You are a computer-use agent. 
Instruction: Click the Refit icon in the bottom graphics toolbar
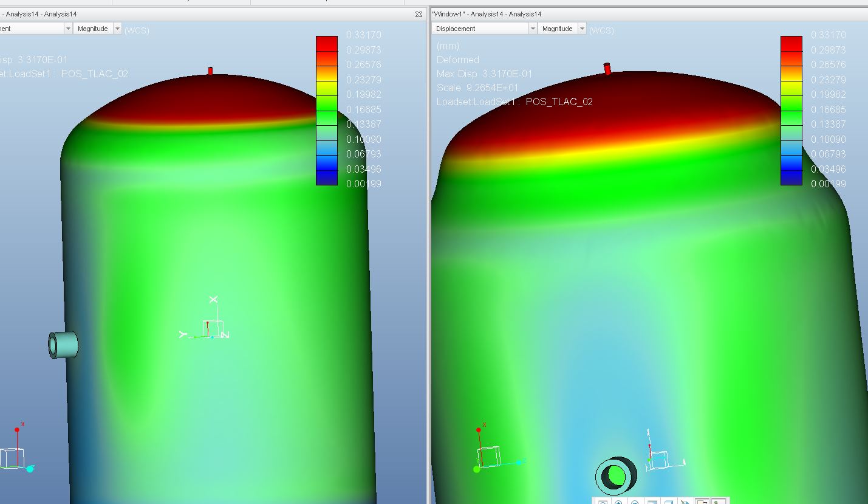[603, 502]
